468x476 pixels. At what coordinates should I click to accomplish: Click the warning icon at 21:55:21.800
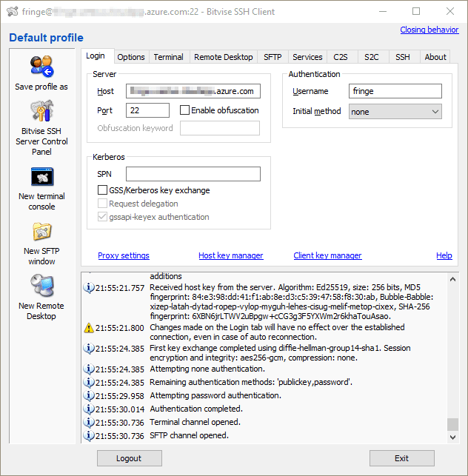[x=89, y=328]
